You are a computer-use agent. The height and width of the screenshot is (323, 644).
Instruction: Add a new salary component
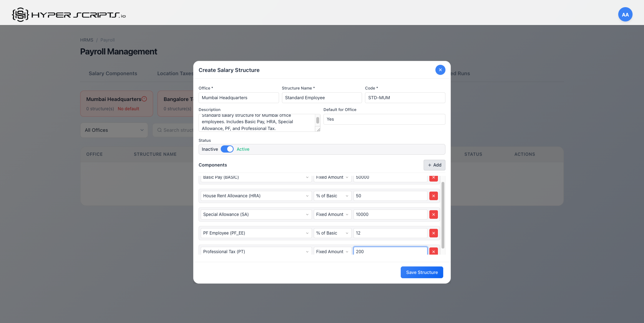coord(434,165)
